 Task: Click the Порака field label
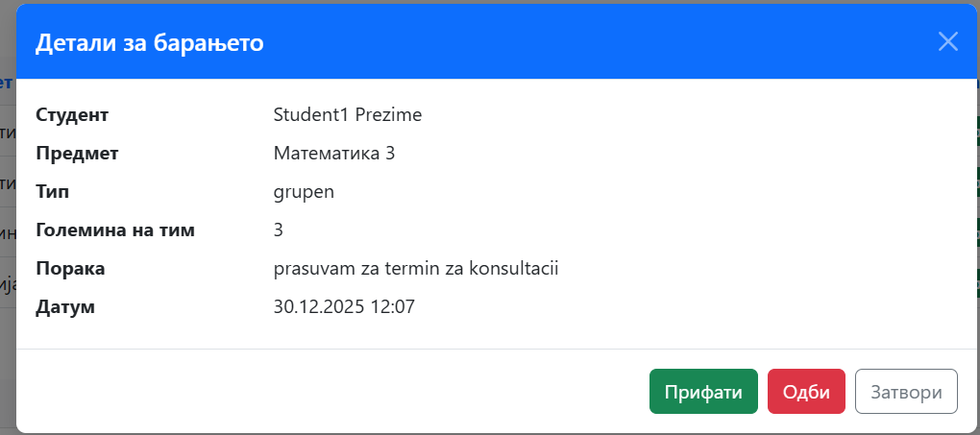(70, 269)
